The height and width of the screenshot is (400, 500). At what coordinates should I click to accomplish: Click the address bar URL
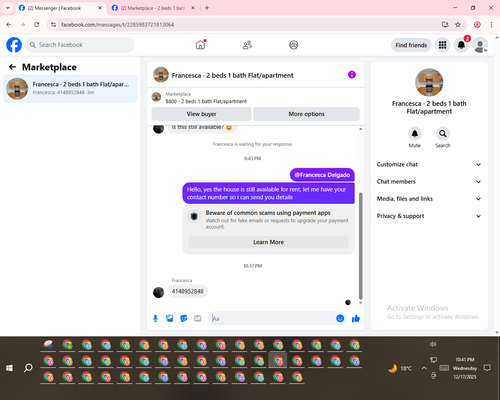[117, 25]
